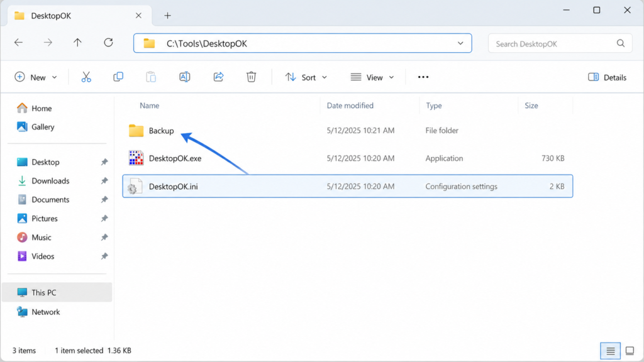This screenshot has width=644, height=362.
Task: Click the Delete trash can icon
Action: tap(252, 77)
